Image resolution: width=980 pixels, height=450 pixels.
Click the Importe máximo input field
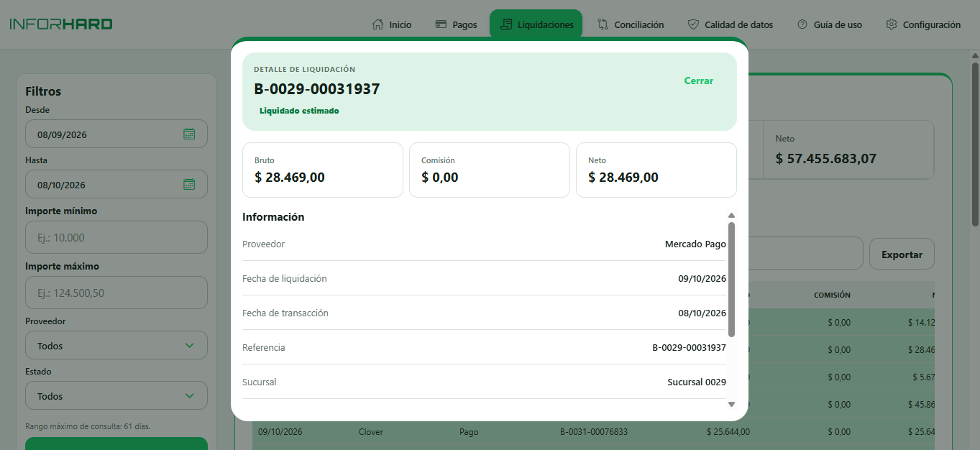[116, 293]
